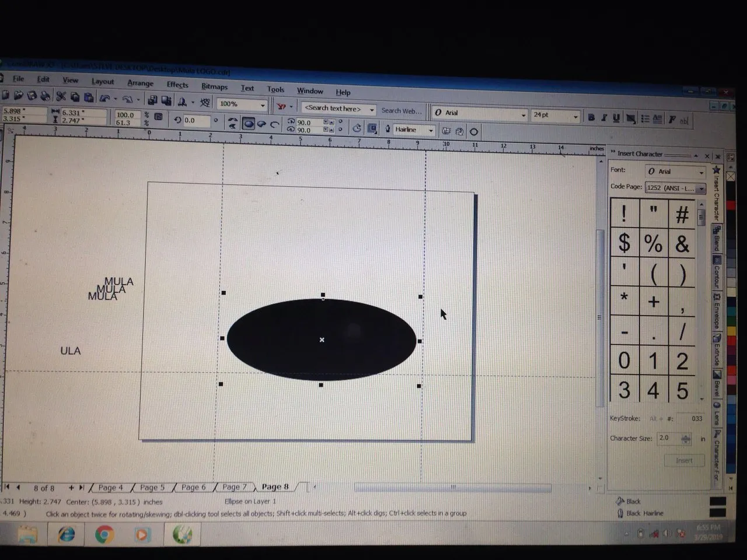Click Google Chrome on taskbar

point(104,534)
